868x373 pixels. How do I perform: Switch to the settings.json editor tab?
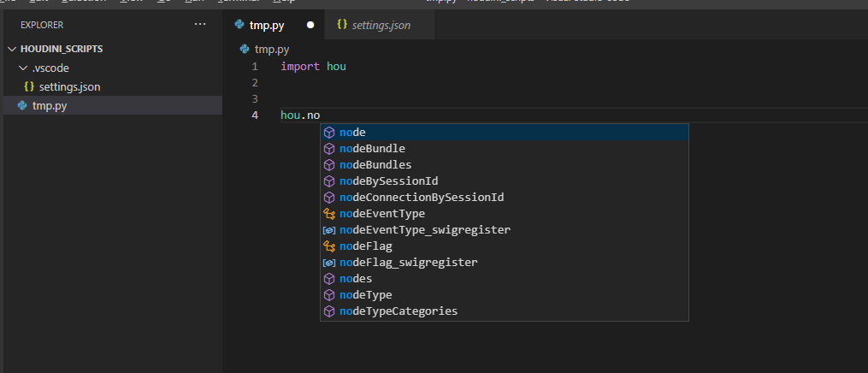click(381, 25)
